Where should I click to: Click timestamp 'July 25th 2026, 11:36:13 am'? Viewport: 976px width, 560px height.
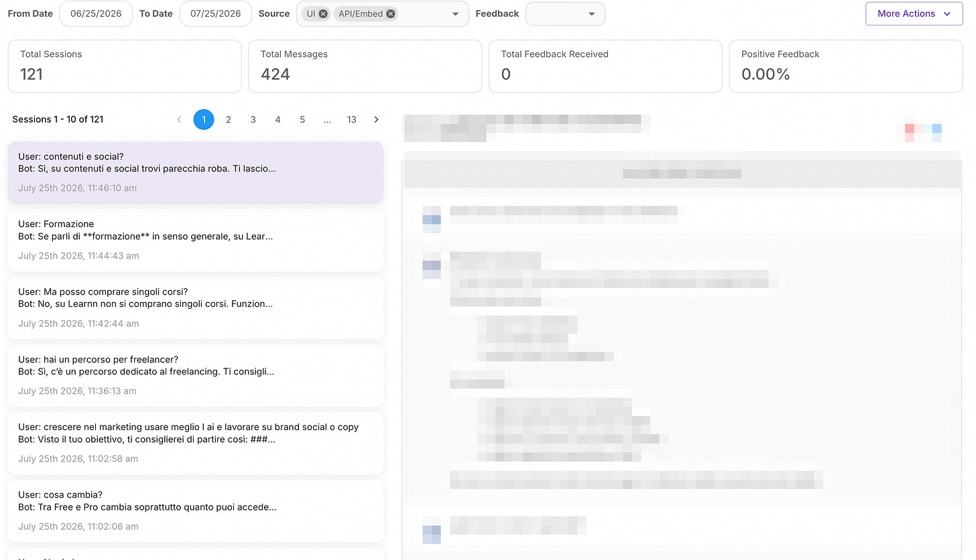77,391
